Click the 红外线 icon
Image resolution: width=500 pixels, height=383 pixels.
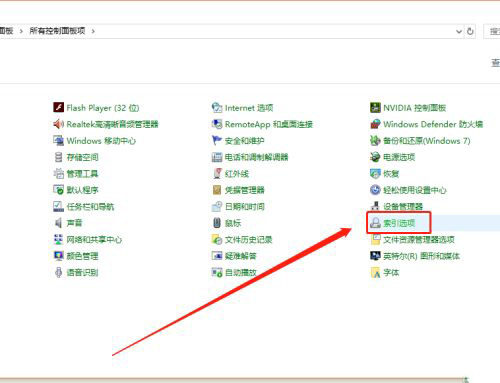pyautogui.click(x=217, y=173)
